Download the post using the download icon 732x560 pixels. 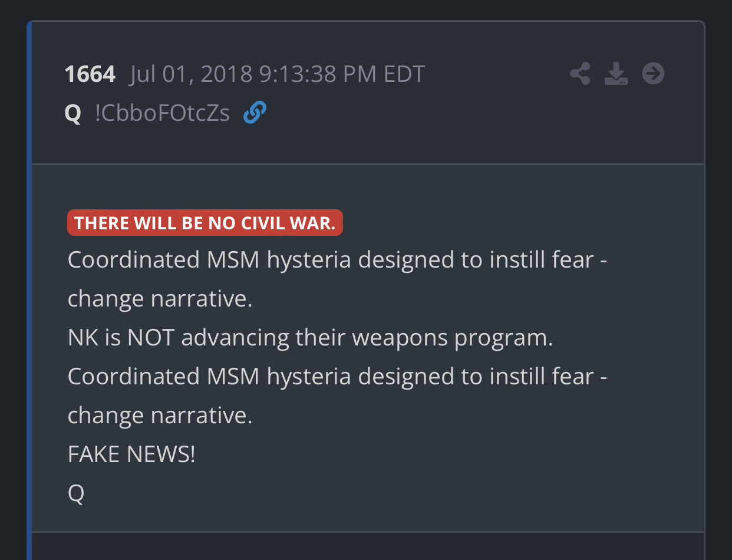pyautogui.click(x=616, y=74)
